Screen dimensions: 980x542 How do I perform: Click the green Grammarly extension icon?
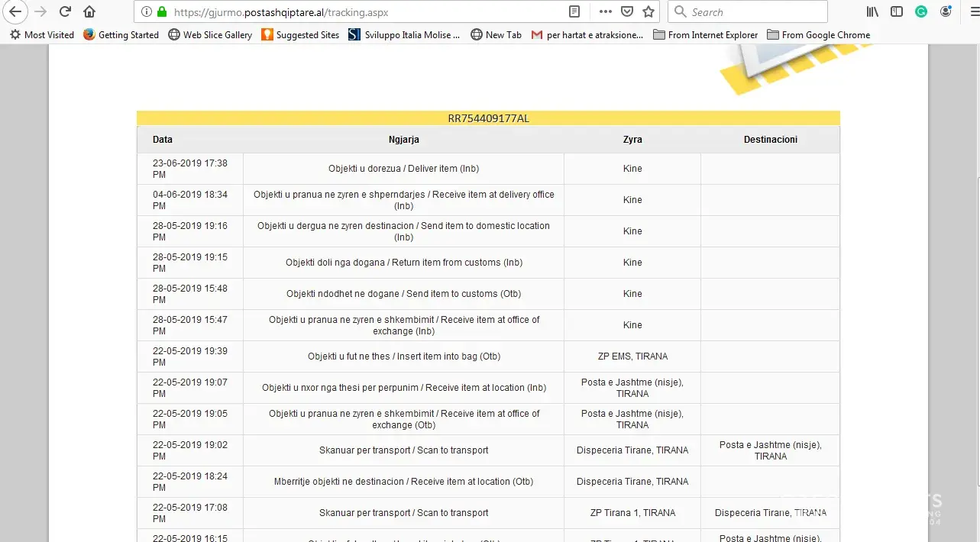pos(921,11)
